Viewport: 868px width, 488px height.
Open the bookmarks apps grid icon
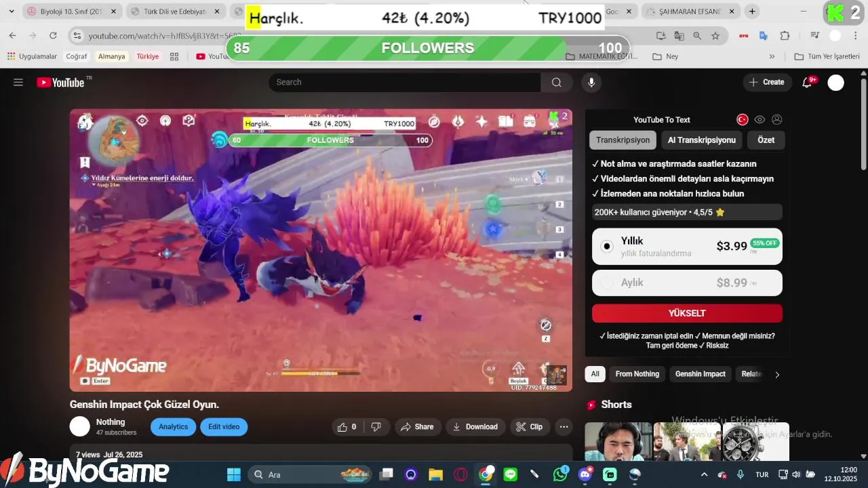(174, 56)
